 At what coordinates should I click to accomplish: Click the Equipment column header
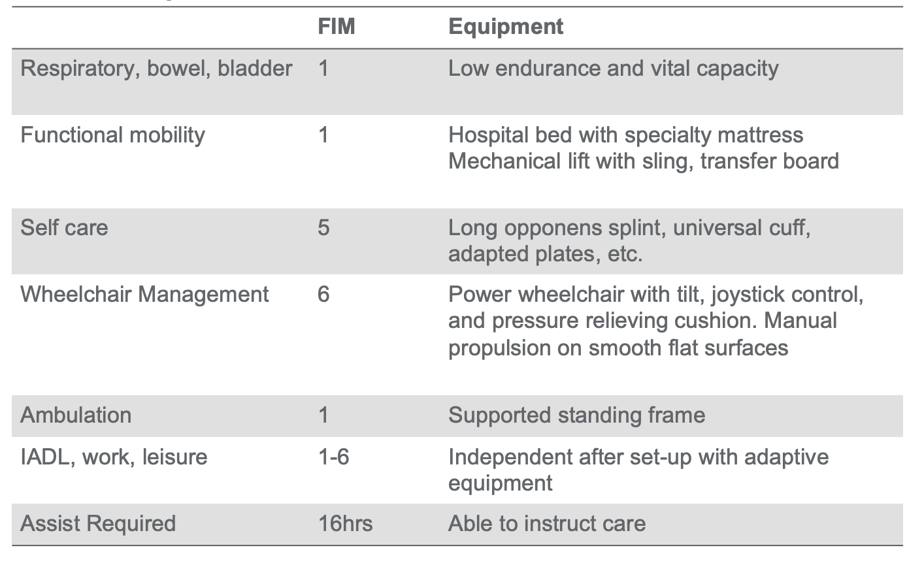[506, 27]
